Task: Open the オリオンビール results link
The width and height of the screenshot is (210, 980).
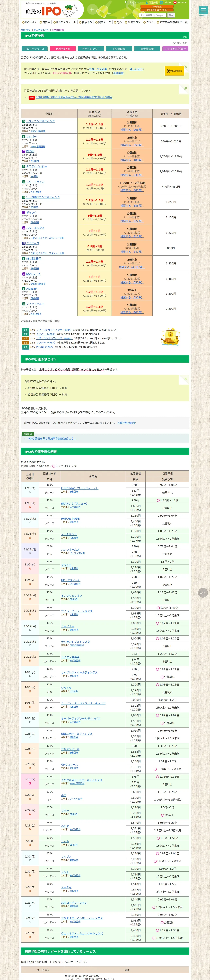Action: pyautogui.click(x=70, y=750)
